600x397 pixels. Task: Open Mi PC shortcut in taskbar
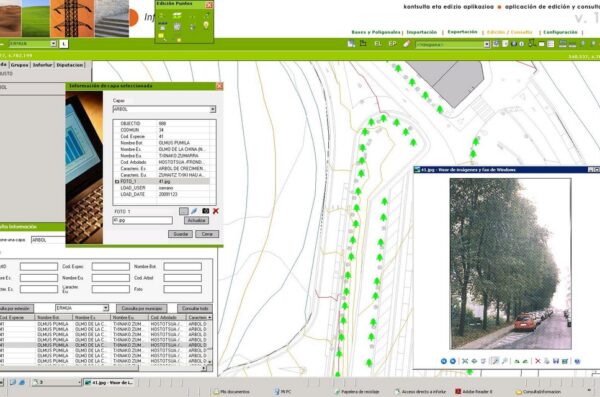[x=283, y=392]
